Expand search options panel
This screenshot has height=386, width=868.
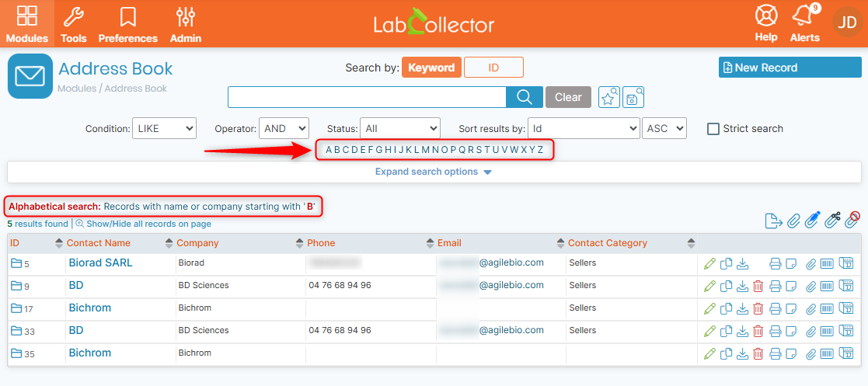[434, 172]
